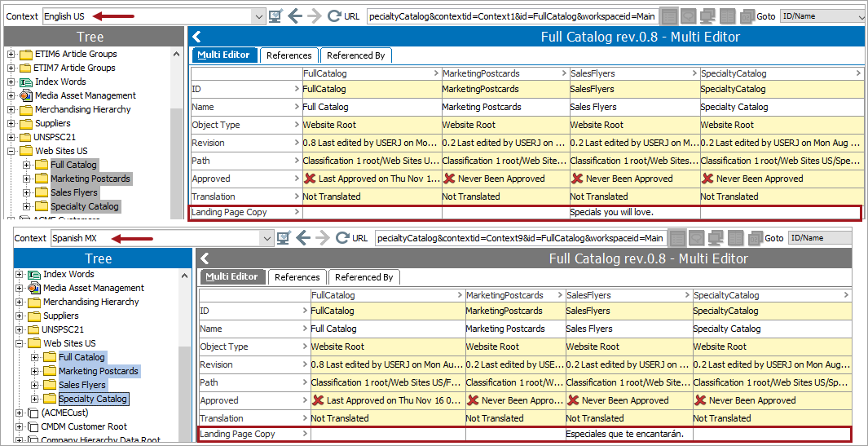Click FullCatalog column header in Spanish MX editor

point(388,295)
